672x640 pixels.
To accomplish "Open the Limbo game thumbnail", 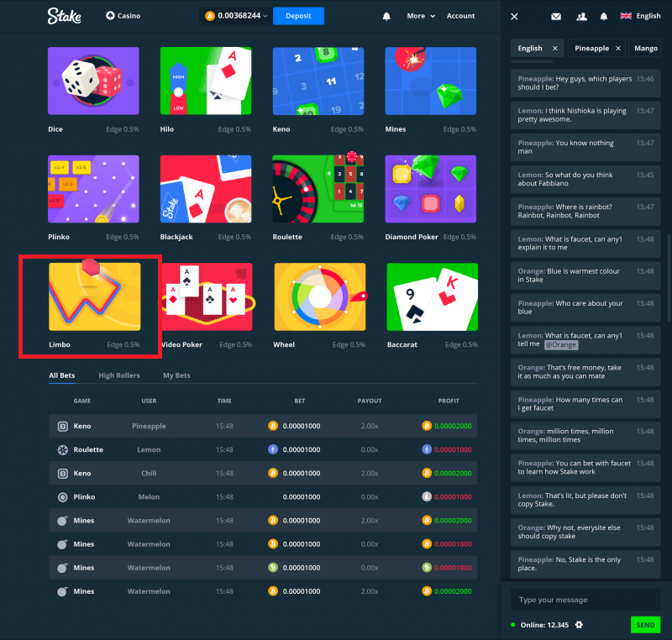I will (95, 296).
